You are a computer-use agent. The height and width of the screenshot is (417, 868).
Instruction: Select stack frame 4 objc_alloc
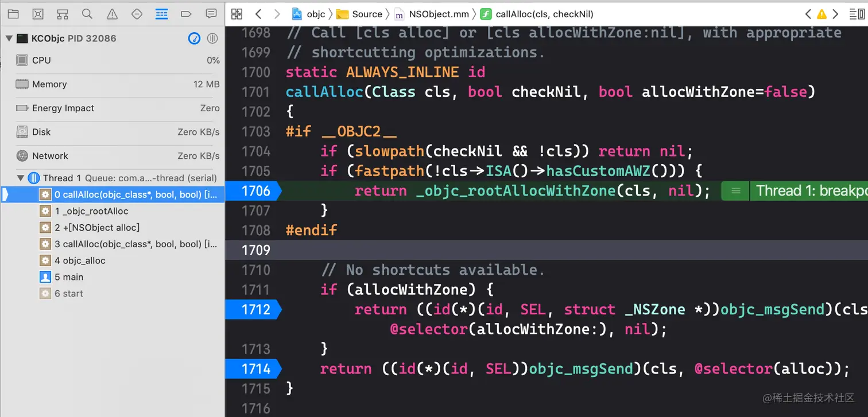(112, 260)
